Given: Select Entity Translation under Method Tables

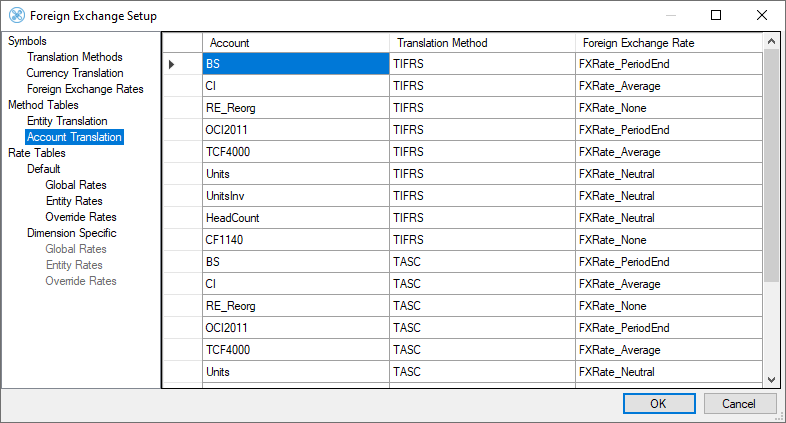Looking at the screenshot, I should (67, 121).
